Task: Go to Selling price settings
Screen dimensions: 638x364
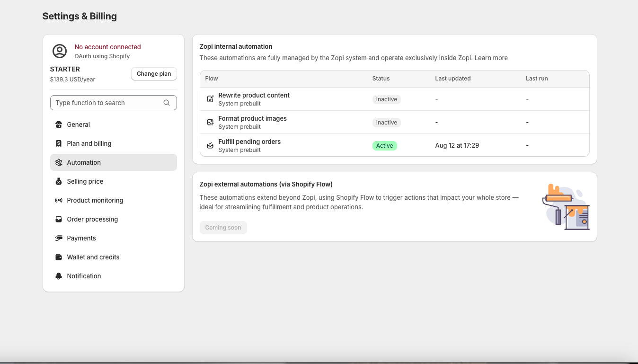Action: [114, 181]
